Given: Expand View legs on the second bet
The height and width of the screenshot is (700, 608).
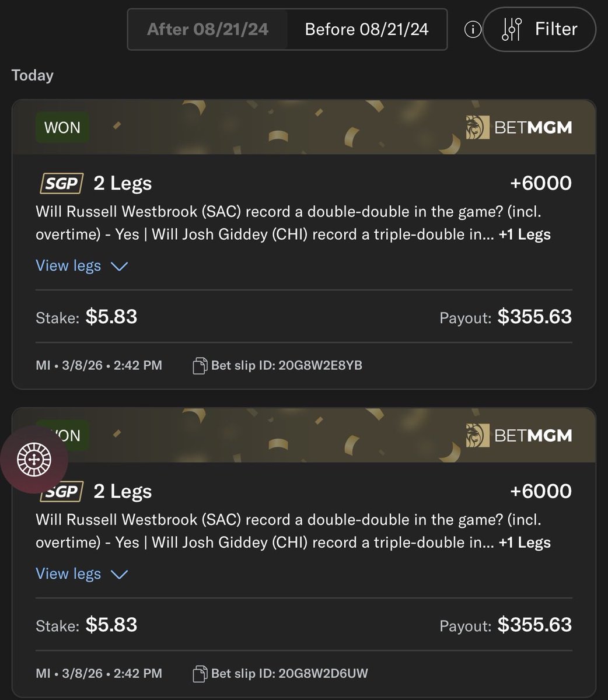Looking at the screenshot, I should pyautogui.click(x=82, y=574).
